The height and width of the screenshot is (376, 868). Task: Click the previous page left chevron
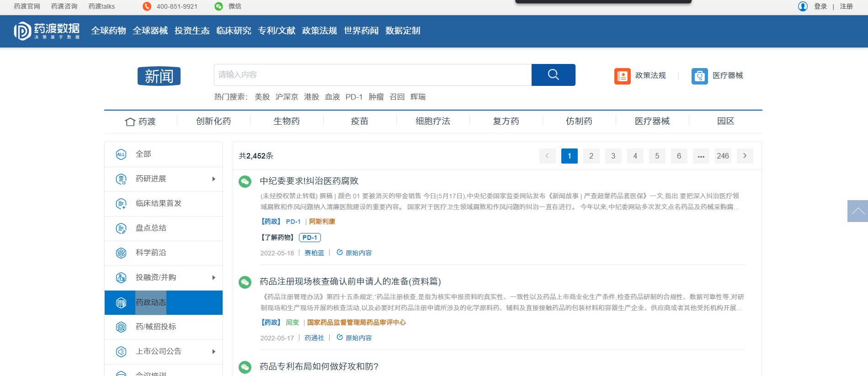pos(548,156)
